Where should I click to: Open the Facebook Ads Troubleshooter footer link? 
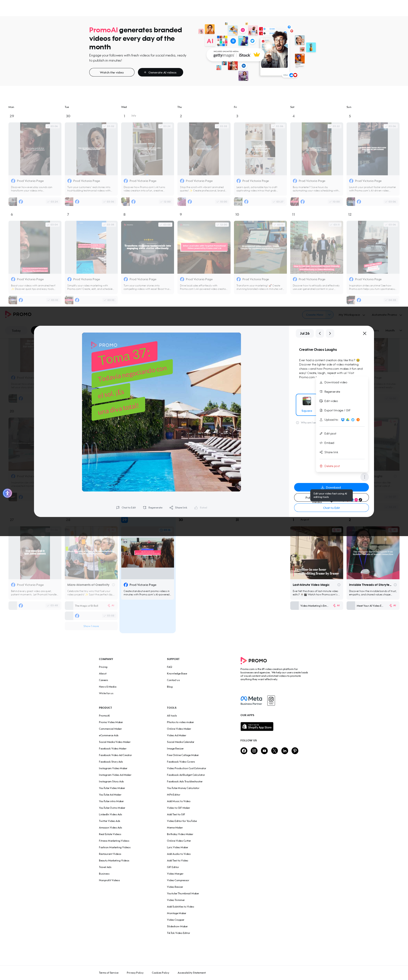tap(185, 781)
